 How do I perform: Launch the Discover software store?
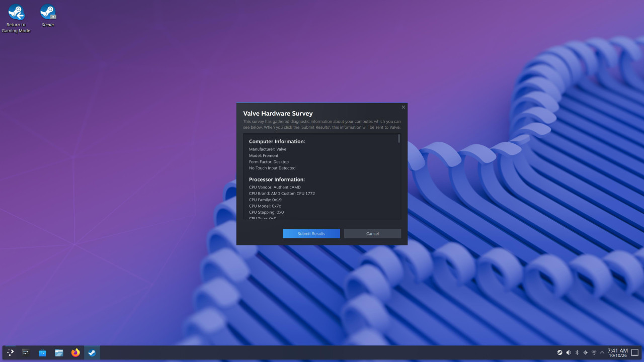click(x=42, y=352)
